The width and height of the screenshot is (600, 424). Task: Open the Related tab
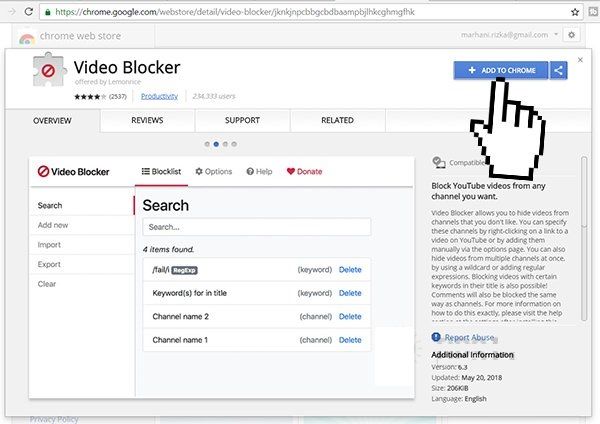pyautogui.click(x=338, y=120)
